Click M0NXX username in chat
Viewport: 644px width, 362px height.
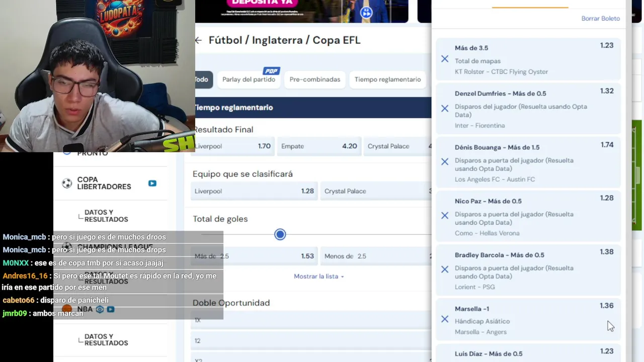tap(16, 263)
